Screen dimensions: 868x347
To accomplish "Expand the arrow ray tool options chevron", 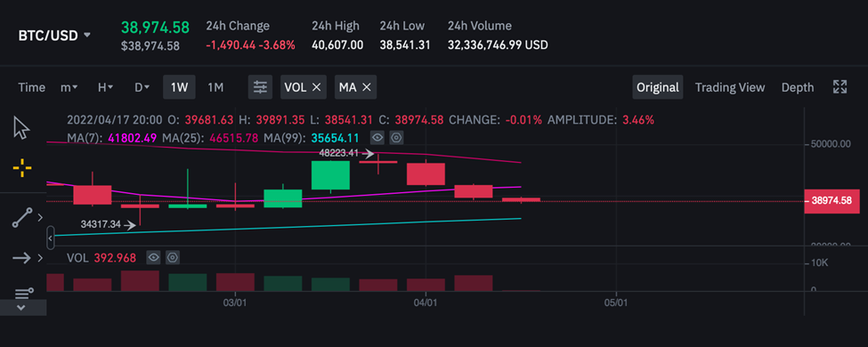I will pyautogui.click(x=40, y=258).
